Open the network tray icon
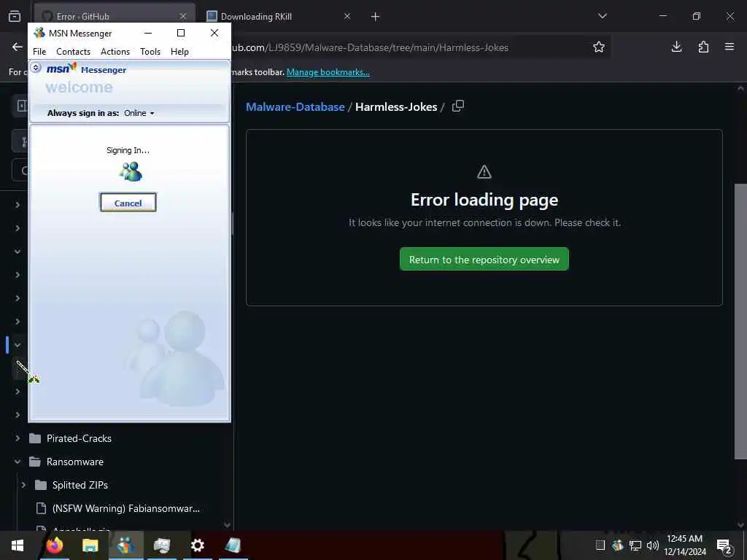The image size is (747, 560). 635,545
